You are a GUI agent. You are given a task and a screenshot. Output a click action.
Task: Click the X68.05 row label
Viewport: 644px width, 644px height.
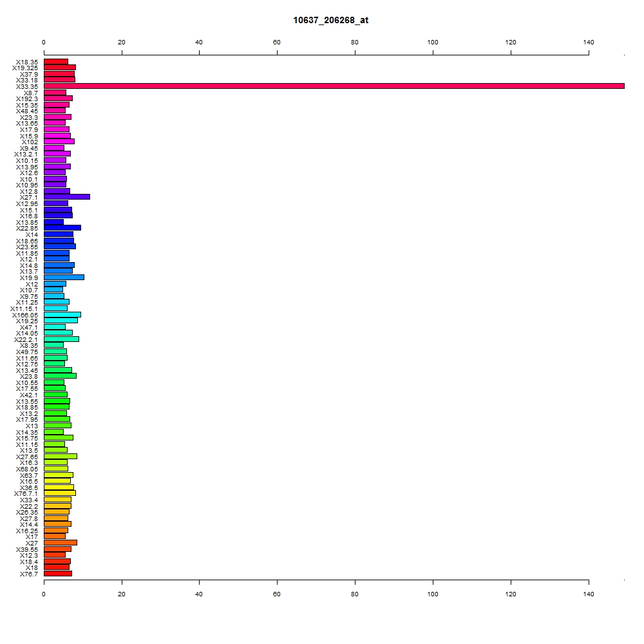(x=26, y=469)
